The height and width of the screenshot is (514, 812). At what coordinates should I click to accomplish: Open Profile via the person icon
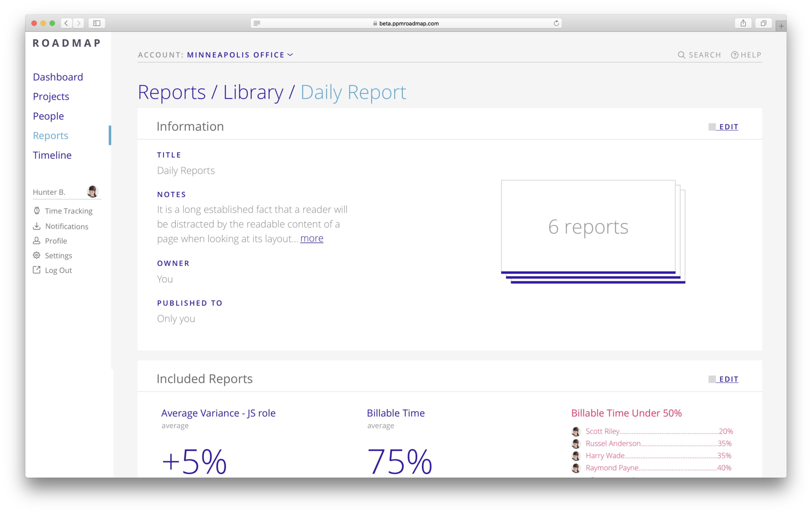(x=36, y=241)
